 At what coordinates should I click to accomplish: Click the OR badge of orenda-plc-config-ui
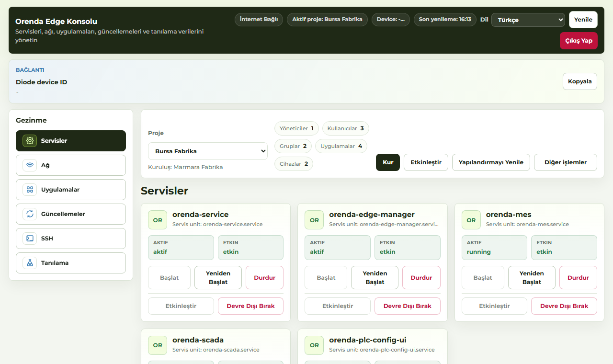314,345
